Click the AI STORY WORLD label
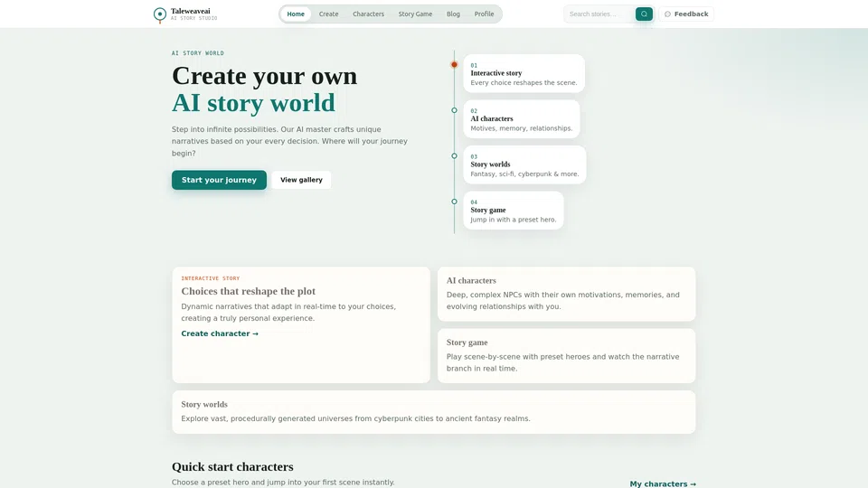This screenshot has height=488, width=868. point(198,53)
